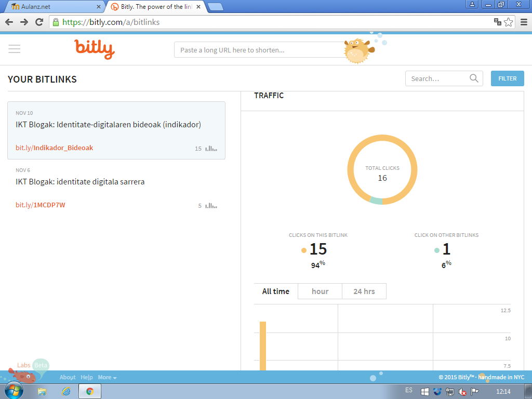Screen dimensions: 532x399
Task: Click the 12:14 taskbar clock
Action: (503, 392)
